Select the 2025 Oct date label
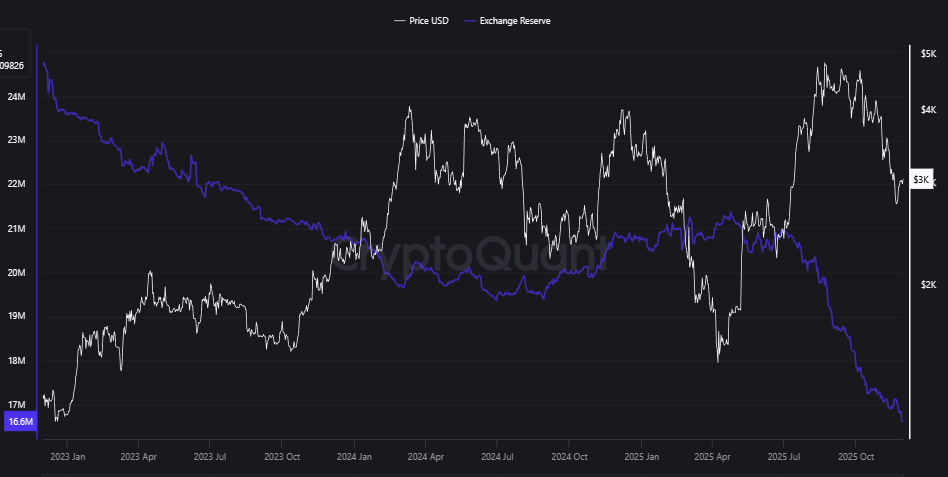 [855, 455]
